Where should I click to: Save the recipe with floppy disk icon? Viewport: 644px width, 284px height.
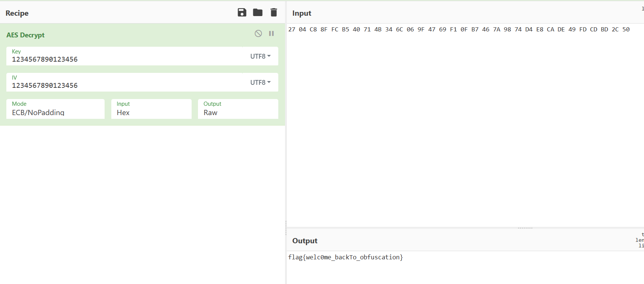click(x=242, y=12)
